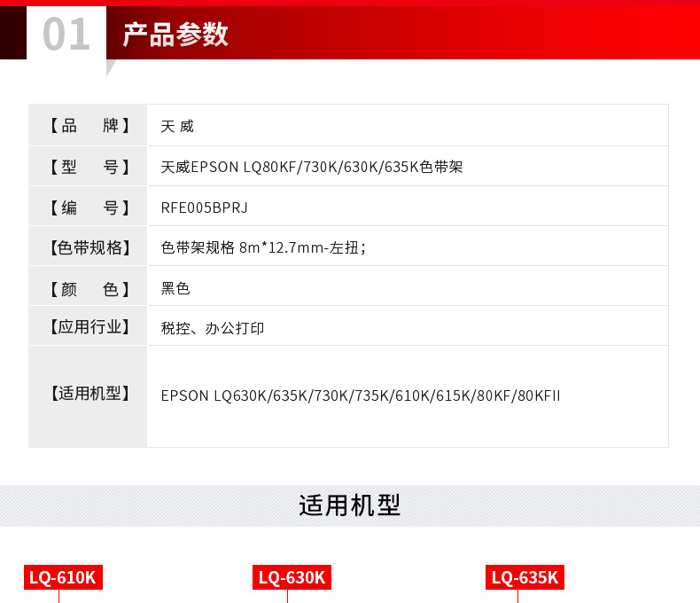
Task: Click the 【颜 色】 label cell
Action: [x=88, y=286]
